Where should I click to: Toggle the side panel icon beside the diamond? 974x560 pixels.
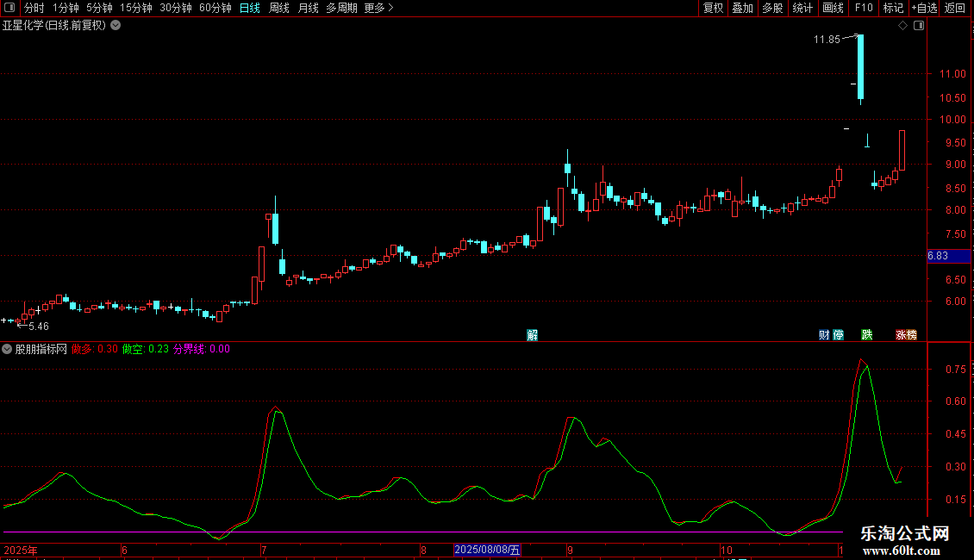click(918, 26)
